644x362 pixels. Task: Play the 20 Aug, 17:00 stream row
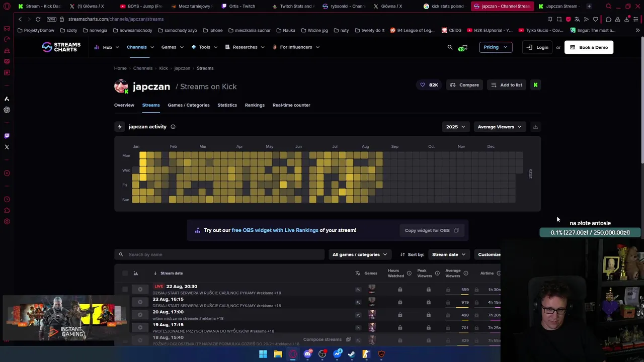[x=140, y=315]
